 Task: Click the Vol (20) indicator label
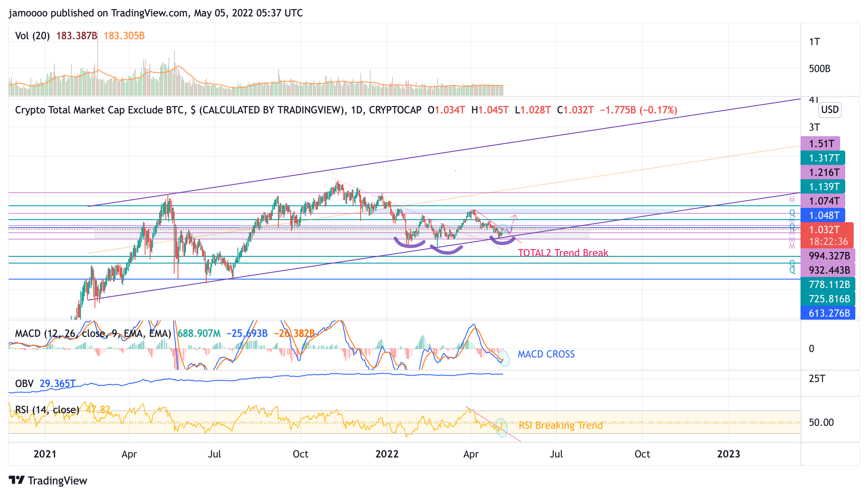coord(32,36)
